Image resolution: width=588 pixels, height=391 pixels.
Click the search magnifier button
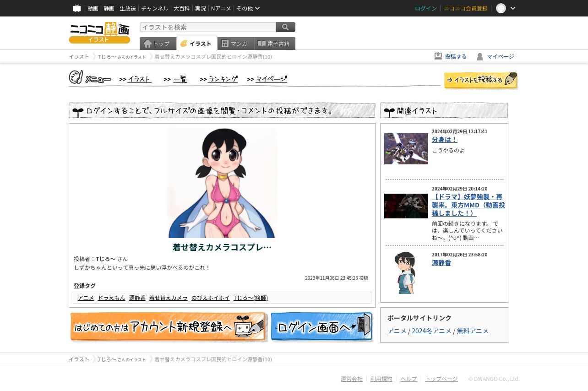coord(286,27)
